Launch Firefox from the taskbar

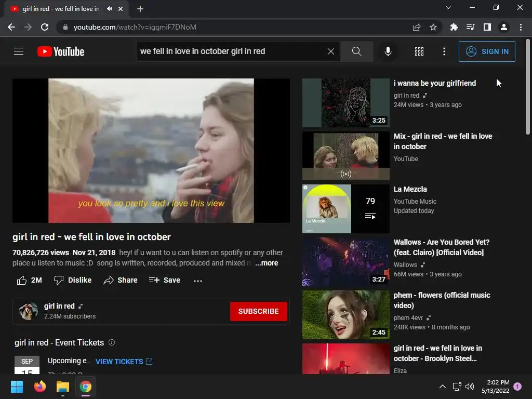39,387
